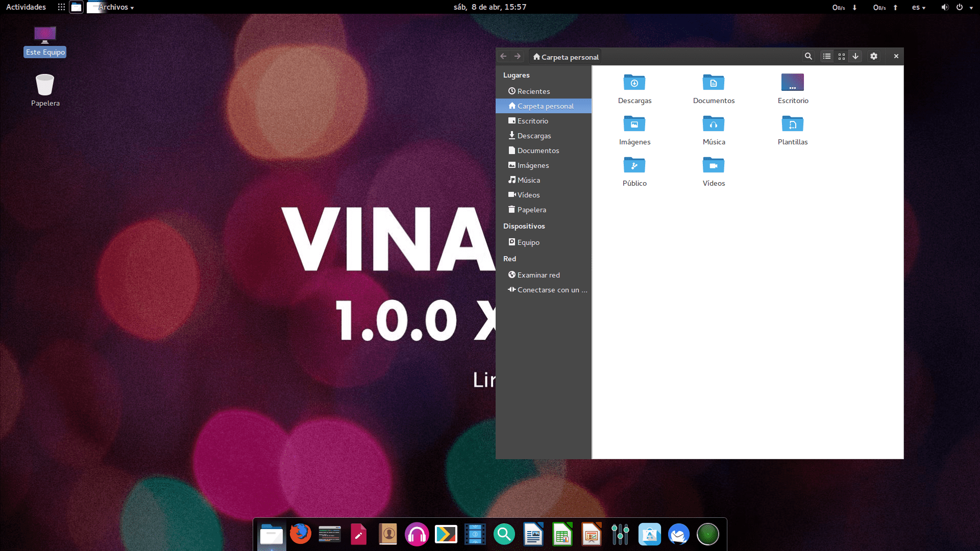
Task: Open the Descargas folder icon
Action: pos(634,83)
